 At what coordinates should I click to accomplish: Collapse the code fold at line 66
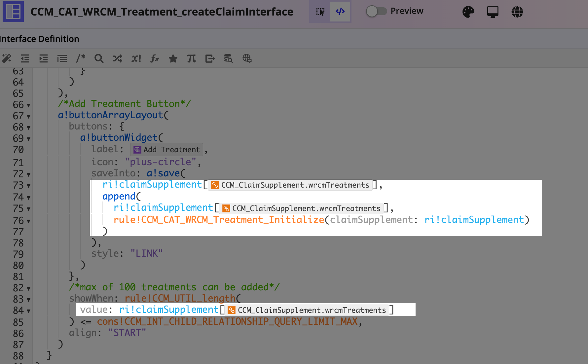[28, 105]
